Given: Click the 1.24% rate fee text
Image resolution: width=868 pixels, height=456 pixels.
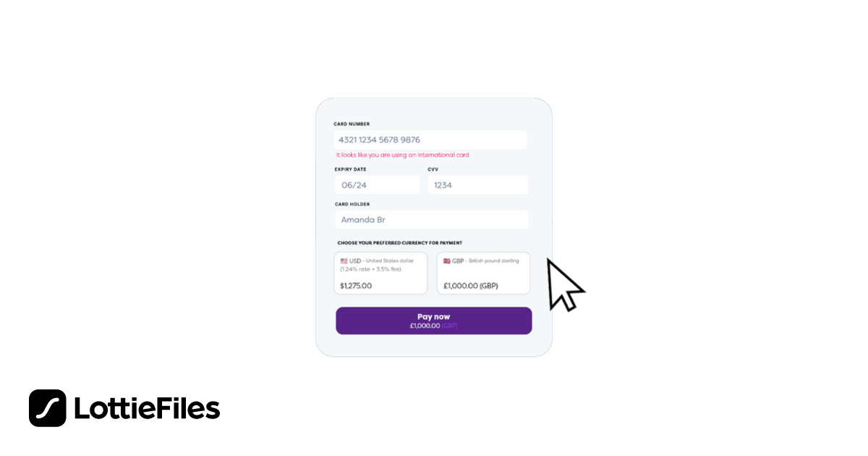Looking at the screenshot, I should (370, 269).
